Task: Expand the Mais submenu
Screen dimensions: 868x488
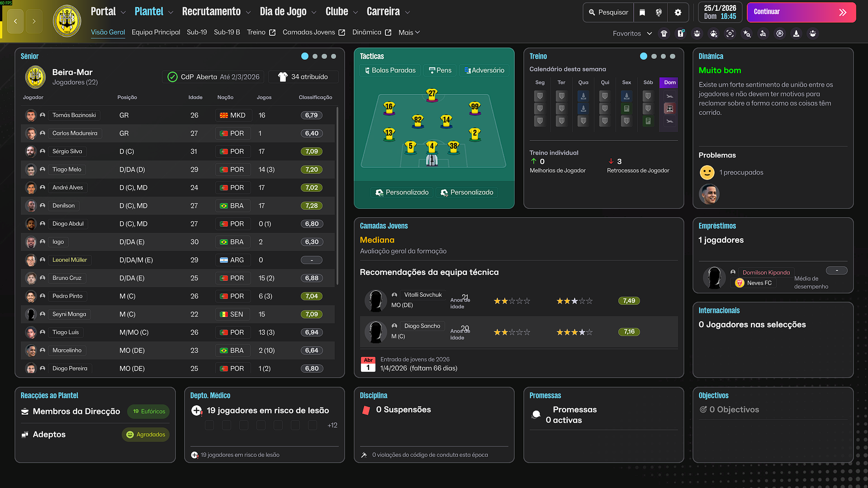Action: [409, 33]
